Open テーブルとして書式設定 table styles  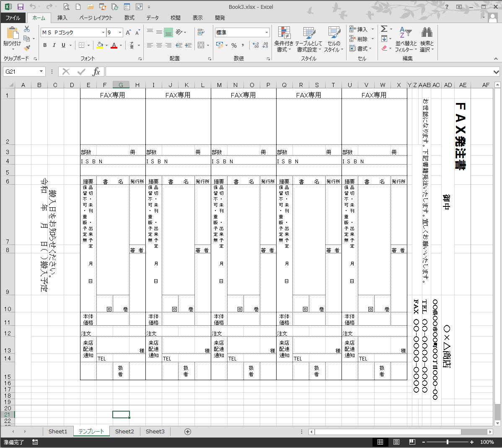[x=309, y=39]
